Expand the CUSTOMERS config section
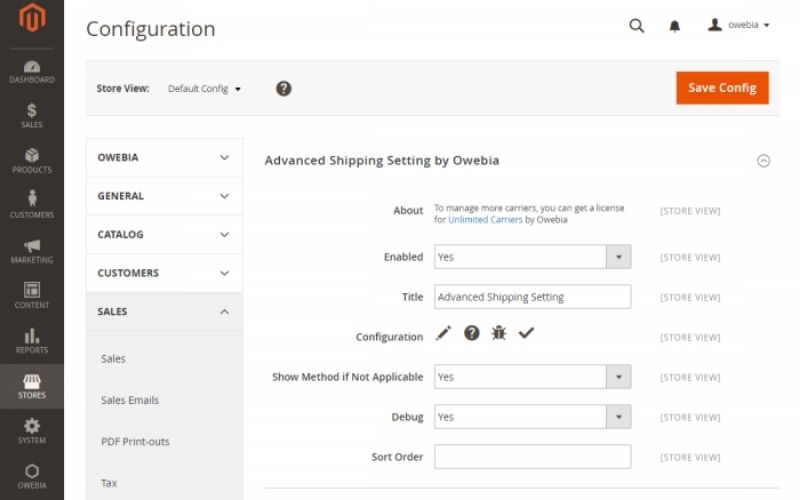800x500 pixels. (164, 273)
